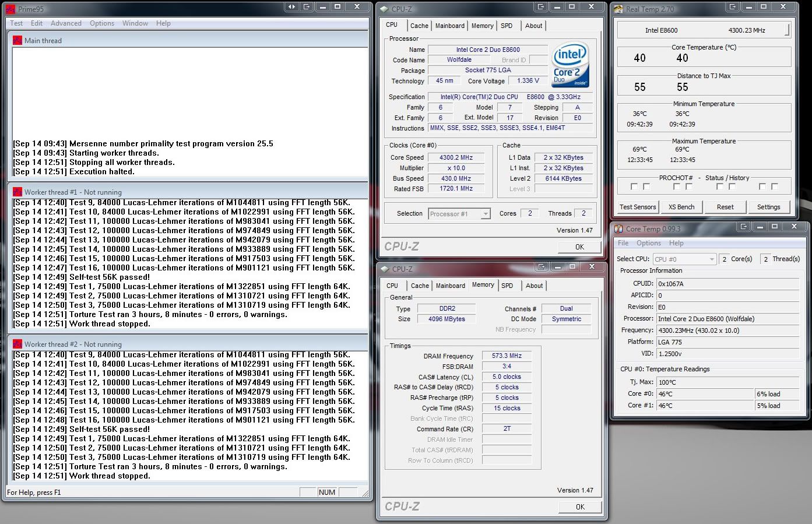This screenshot has width=812, height=524.
Task: Click the NUM indicator in Prime95 status bar
Action: pyautogui.click(x=327, y=492)
